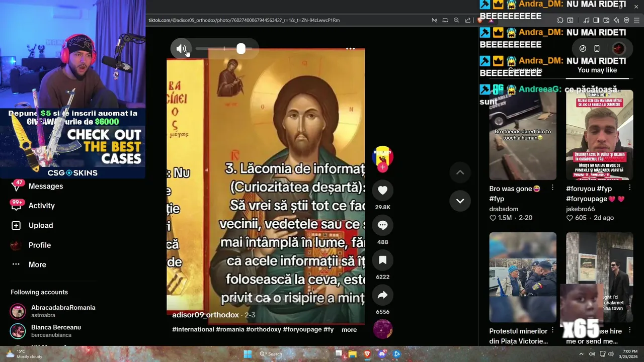Click the share page icon in address bar

pyautogui.click(x=468, y=20)
